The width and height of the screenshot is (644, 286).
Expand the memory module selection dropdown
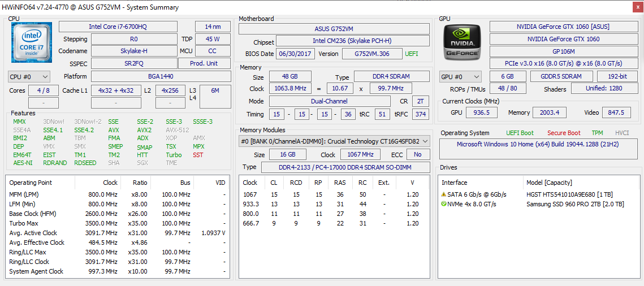[334, 141]
